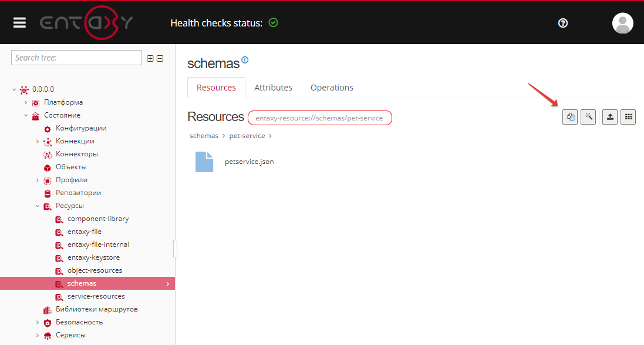Collapse all tree nodes with minus button

160,58
